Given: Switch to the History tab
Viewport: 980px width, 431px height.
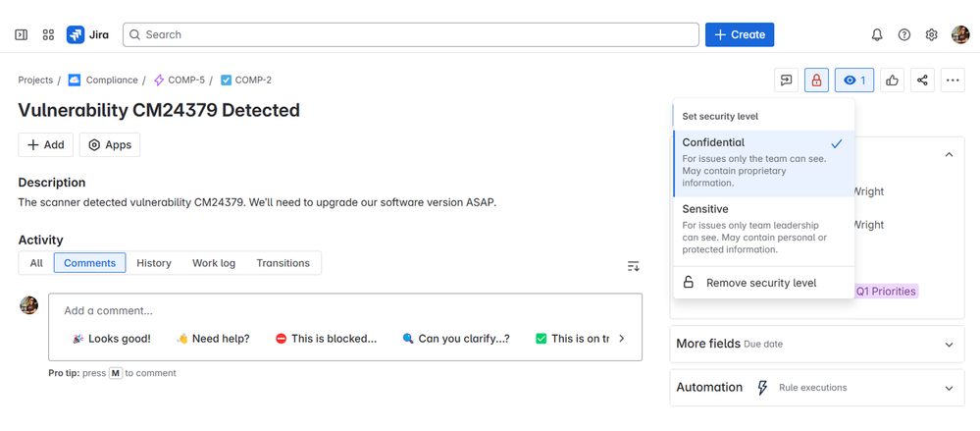Looking at the screenshot, I should click(154, 263).
